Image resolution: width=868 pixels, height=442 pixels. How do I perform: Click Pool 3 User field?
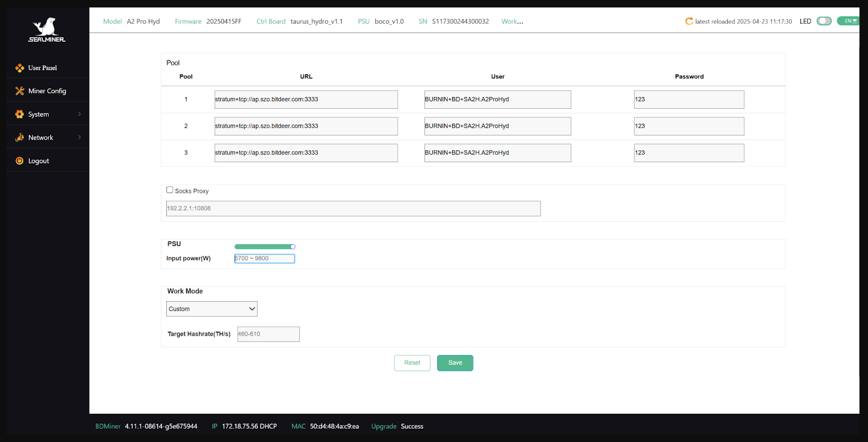[x=497, y=153]
